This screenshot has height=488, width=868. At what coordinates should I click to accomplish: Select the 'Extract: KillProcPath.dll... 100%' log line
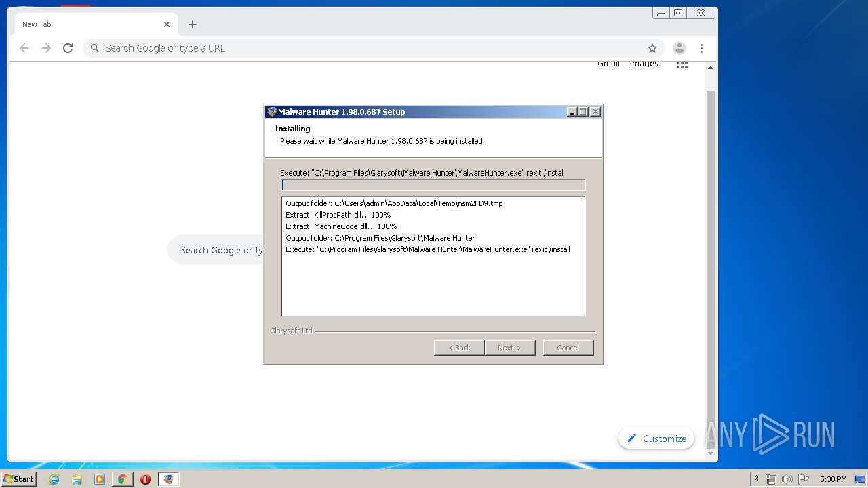click(338, 215)
